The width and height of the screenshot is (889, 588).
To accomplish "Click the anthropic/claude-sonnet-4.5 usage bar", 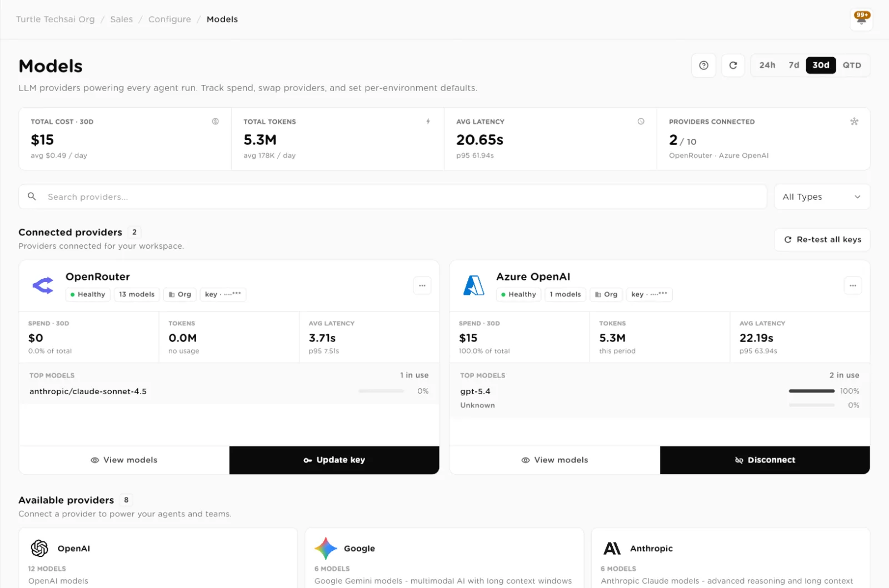I will [381, 391].
